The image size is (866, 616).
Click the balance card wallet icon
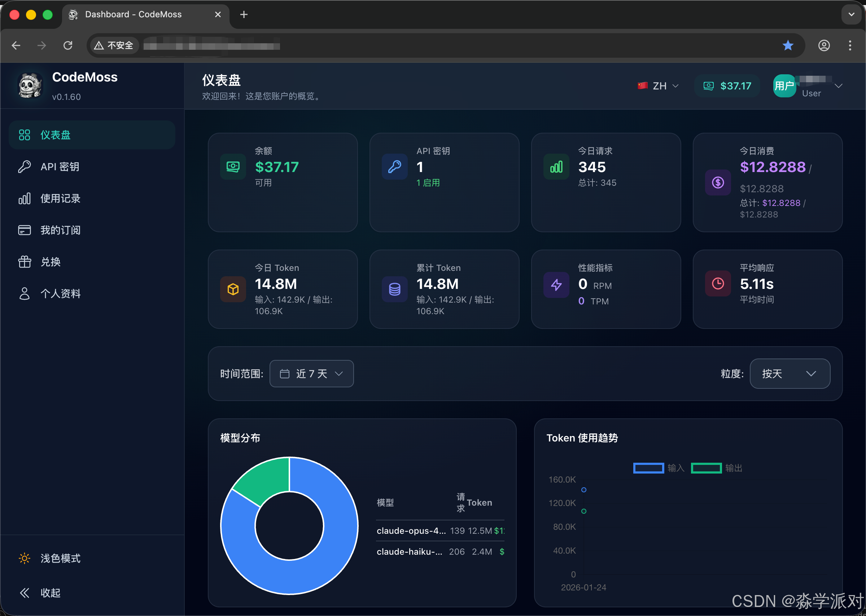tap(233, 167)
